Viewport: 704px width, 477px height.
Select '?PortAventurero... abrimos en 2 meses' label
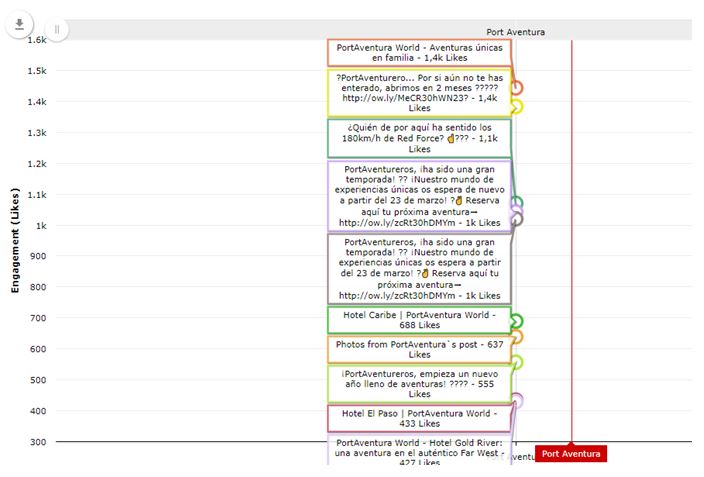tap(419, 93)
